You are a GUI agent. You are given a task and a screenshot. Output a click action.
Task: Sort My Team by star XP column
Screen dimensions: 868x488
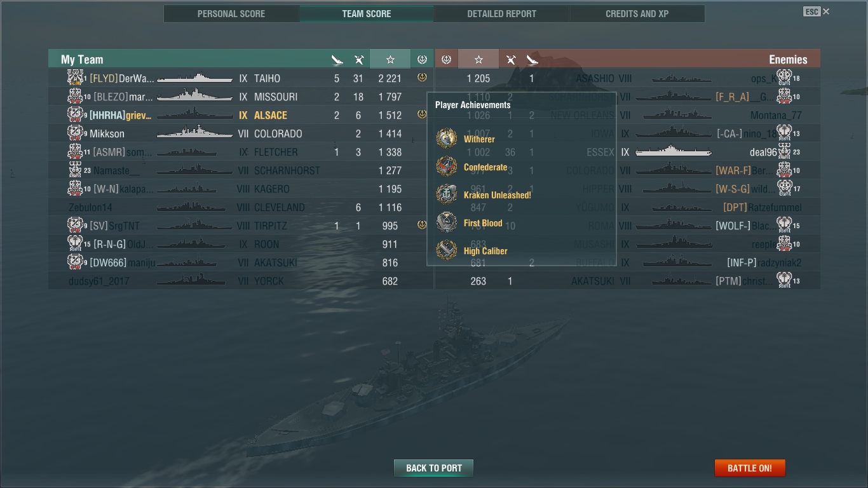[390, 59]
